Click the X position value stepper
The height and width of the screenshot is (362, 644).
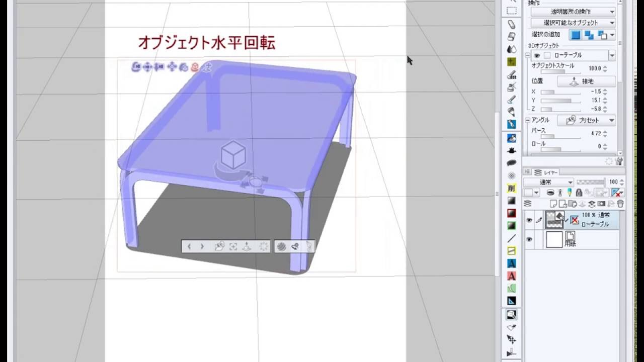[x=605, y=92]
